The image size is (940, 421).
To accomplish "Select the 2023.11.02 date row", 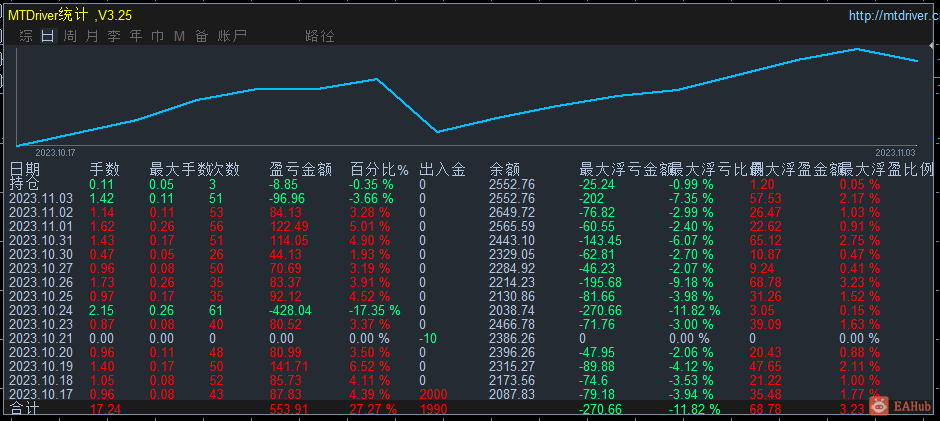I will [x=41, y=212].
